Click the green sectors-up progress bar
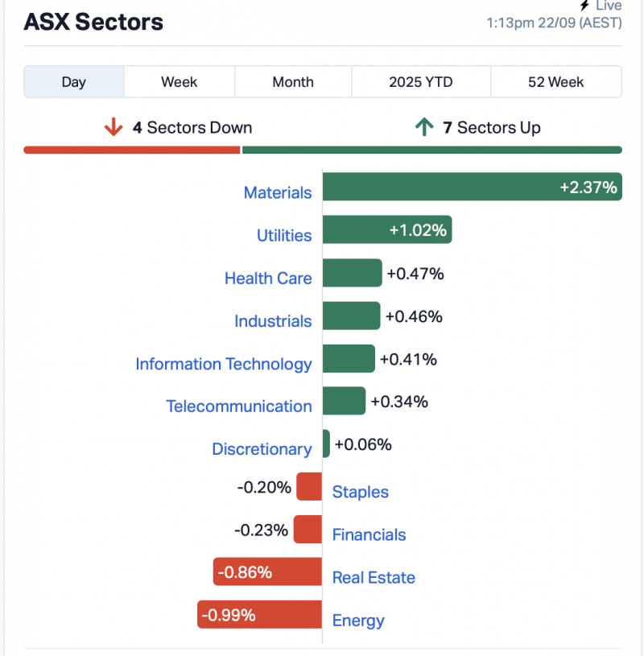Viewport: 644px width, 656px height. point(431,150)
